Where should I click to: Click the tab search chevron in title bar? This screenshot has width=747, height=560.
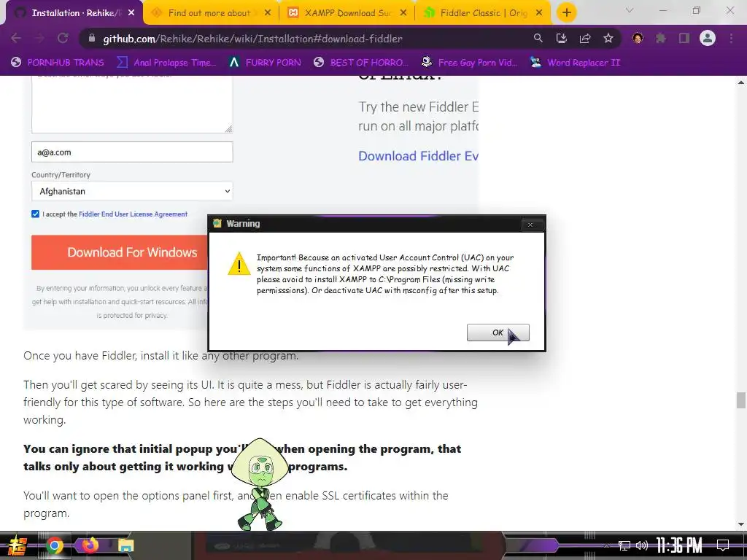(x=630, y=10)
